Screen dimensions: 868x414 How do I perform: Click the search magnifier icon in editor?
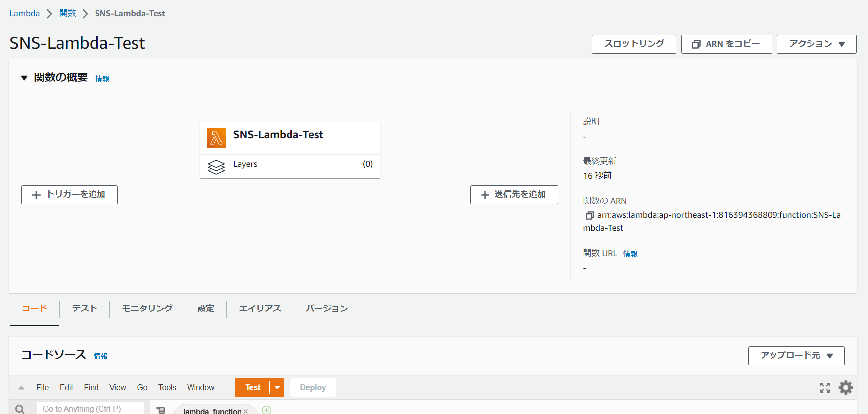(x=20, y=409)
